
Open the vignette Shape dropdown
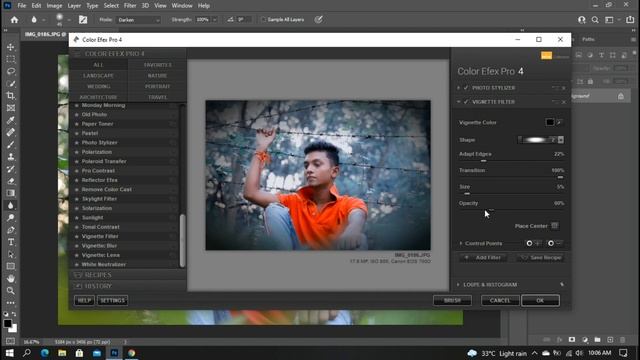(x=561, y=140)
